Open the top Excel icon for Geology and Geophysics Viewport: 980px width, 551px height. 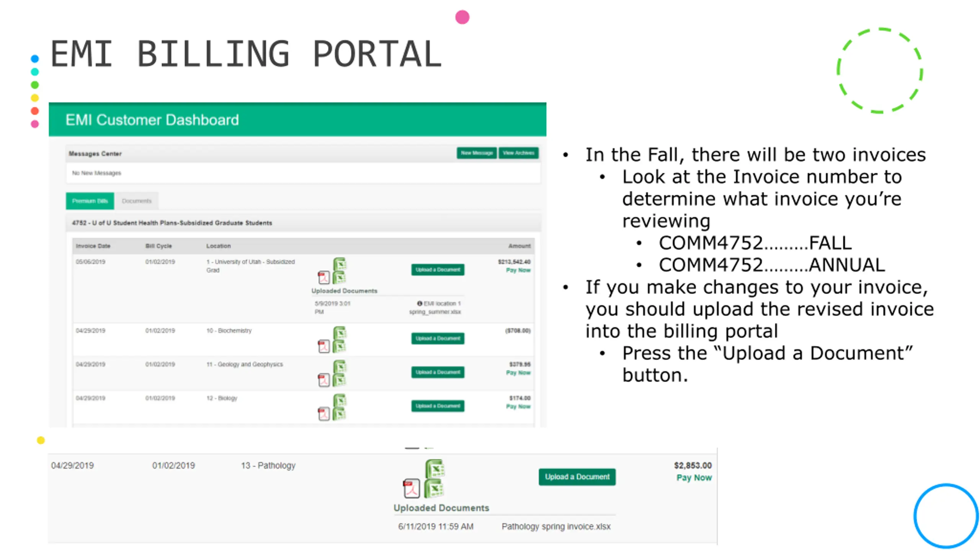[340, 366]
